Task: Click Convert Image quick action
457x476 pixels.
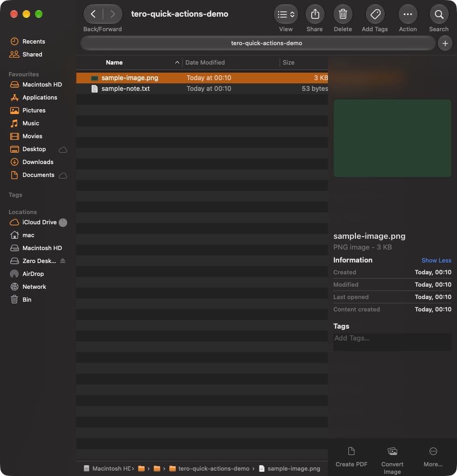Action: click(x=392, y=460)
